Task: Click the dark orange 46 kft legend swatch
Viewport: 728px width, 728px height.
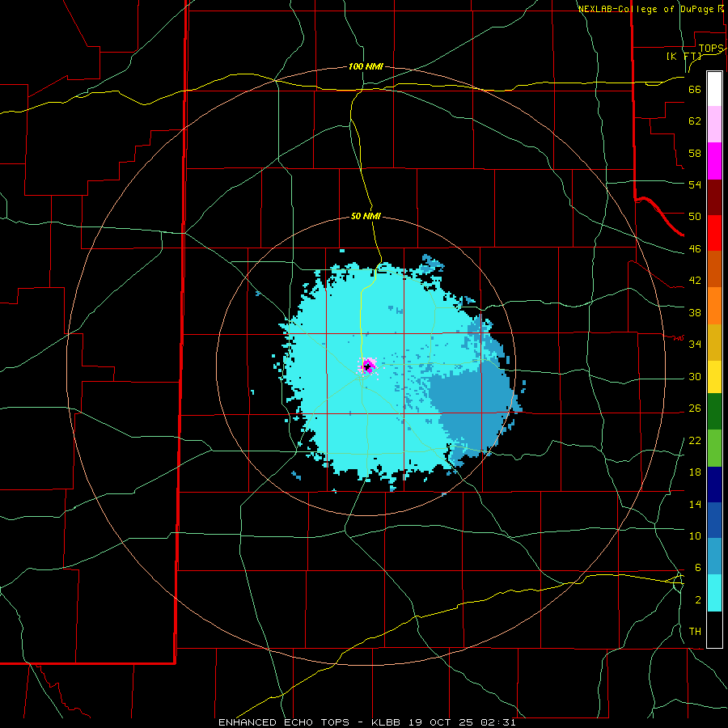Action: [x=714, y=269]
